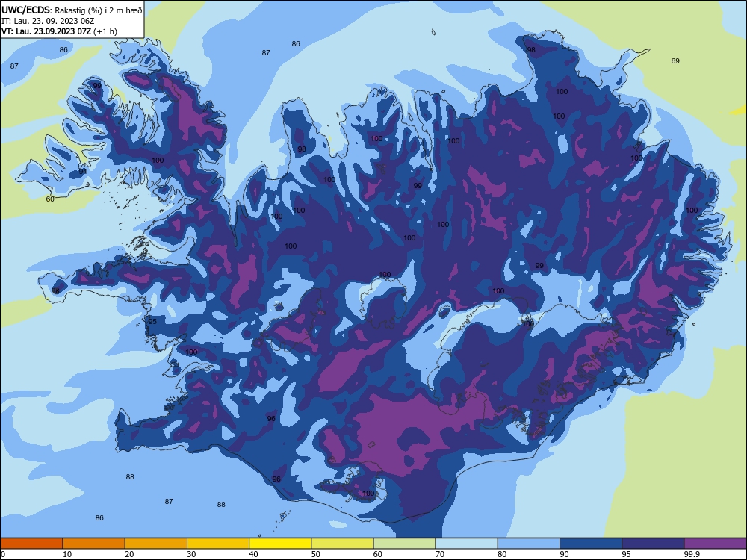This screenshot has width=747, height=560.
Task: Pick the 60–70 pale green legend swatch
Action: pos(404,544)
